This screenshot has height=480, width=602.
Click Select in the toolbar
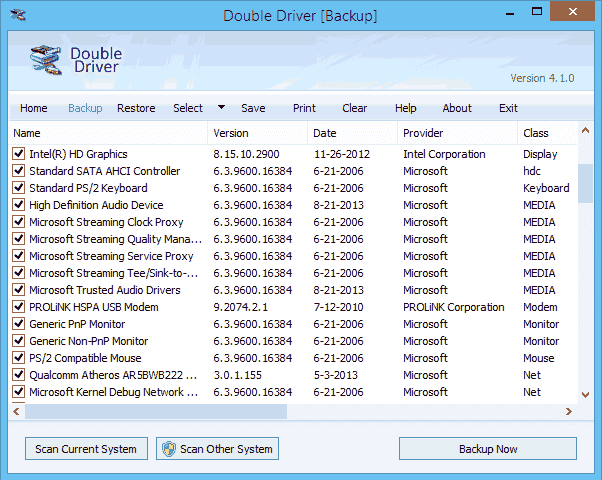[188, 108]
